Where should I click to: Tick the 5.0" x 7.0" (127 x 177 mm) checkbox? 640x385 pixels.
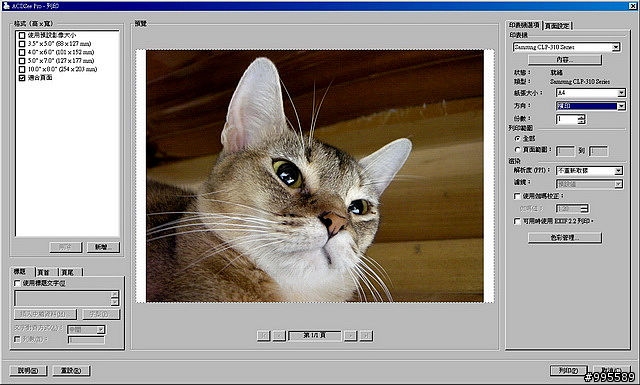(22, 61)
